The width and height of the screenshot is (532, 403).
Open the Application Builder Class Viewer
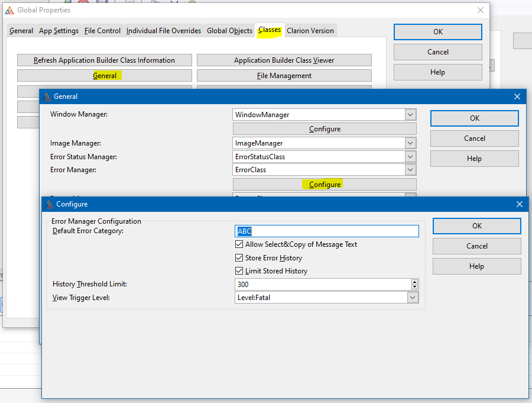[x=284, y=60]
